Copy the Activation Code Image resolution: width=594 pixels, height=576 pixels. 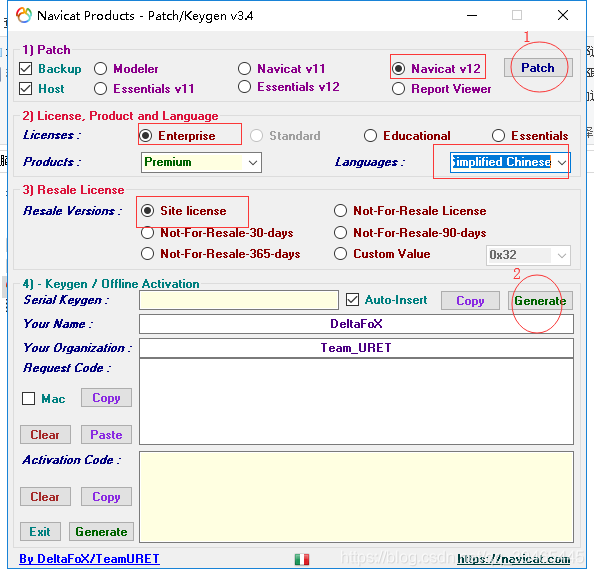(x=106, y=496)
